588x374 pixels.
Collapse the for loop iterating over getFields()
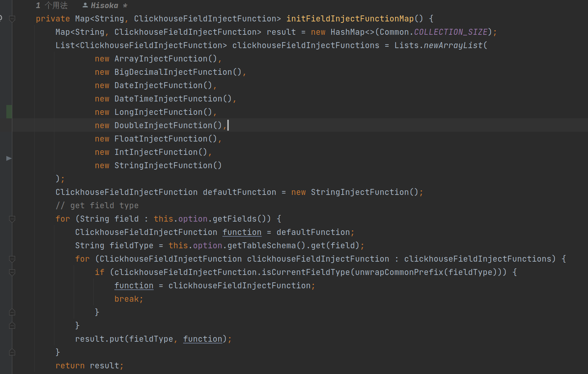tap(12, 219)
